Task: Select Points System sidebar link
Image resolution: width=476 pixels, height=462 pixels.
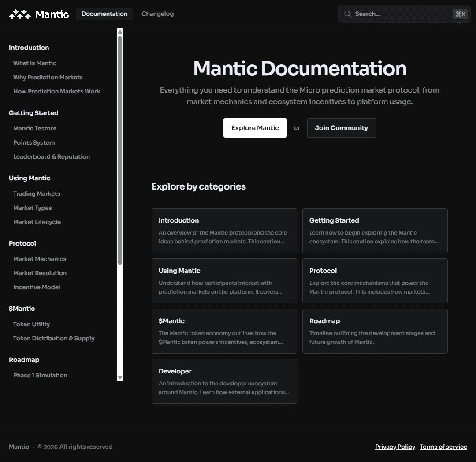Action: [34, 143]
